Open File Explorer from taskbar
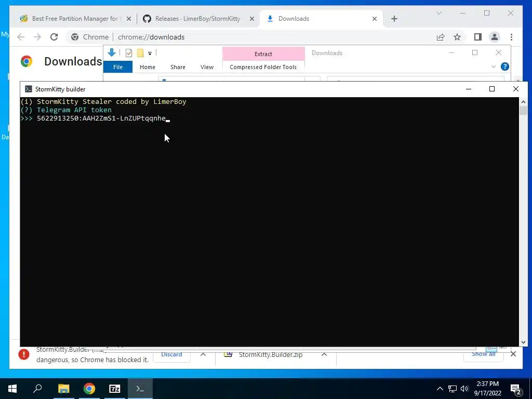 (x=63, y=389)
